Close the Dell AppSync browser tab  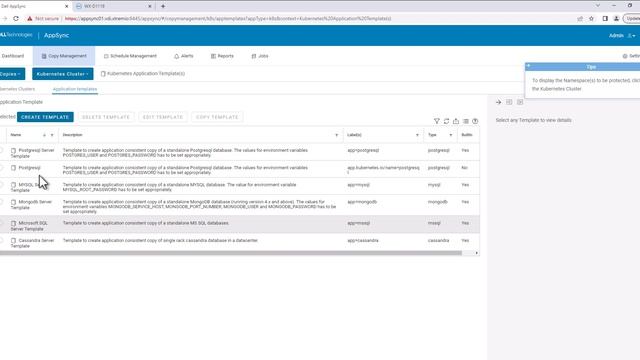(x=67, y=6)
